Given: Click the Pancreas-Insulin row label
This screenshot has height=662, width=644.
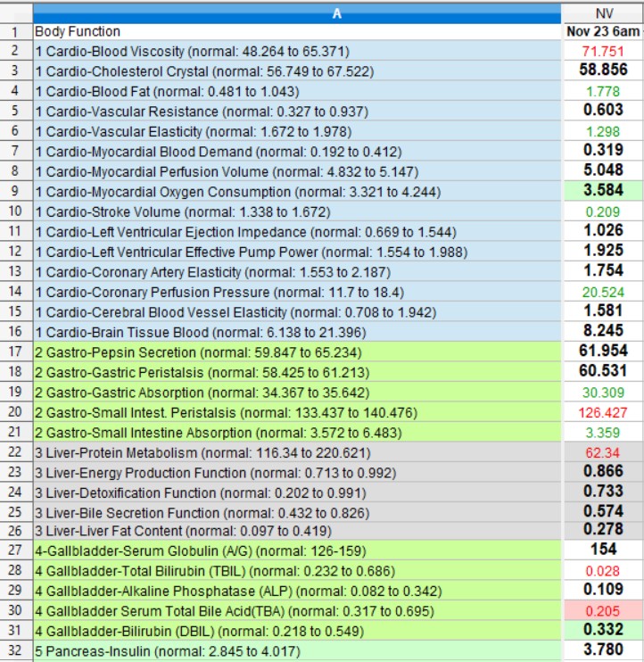Looking at the screenshot, I should tap(169, 651).
